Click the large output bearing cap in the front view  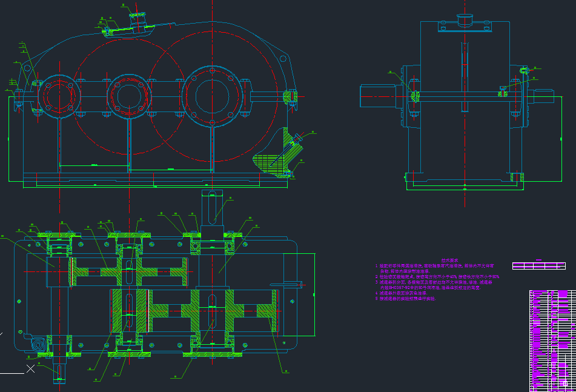click(213, 96)
